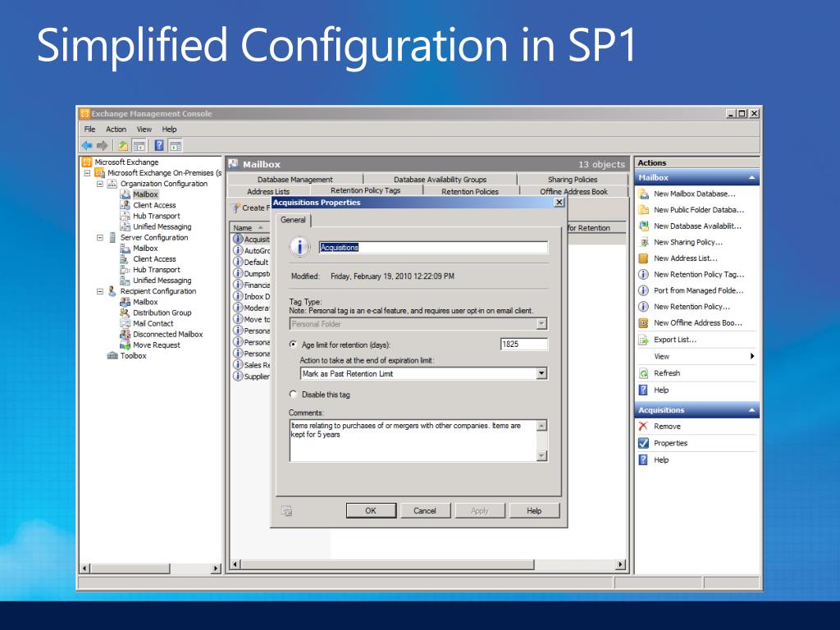
Task: Switch to Offline Address Book tab
Action: tap(573, 191)
